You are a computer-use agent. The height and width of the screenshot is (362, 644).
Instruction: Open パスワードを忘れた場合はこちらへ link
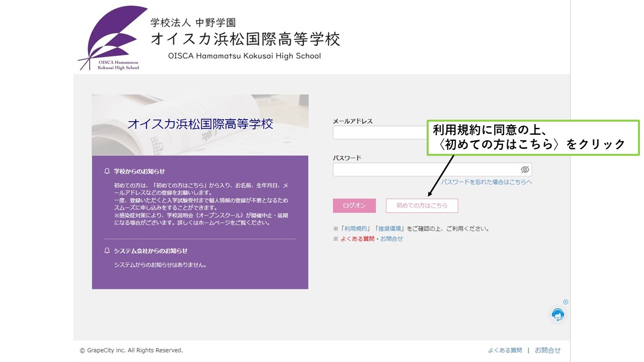pyautogui.click(x=487, y=182)
